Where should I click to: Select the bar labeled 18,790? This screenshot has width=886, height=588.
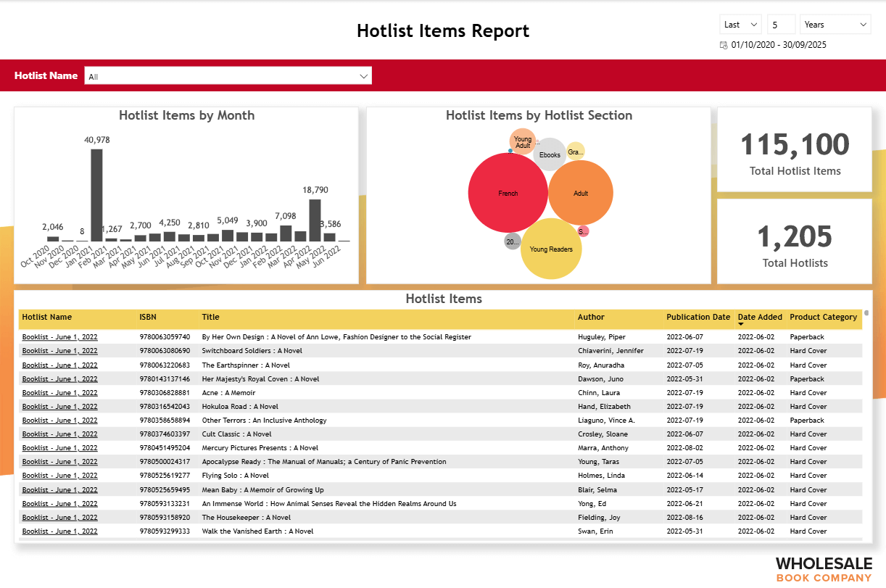click(315, 220)
